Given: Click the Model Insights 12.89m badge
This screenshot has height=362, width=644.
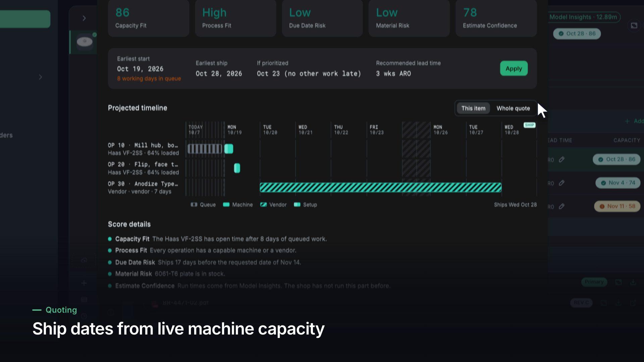Looking at the screenshot, I should pos(583,17).
